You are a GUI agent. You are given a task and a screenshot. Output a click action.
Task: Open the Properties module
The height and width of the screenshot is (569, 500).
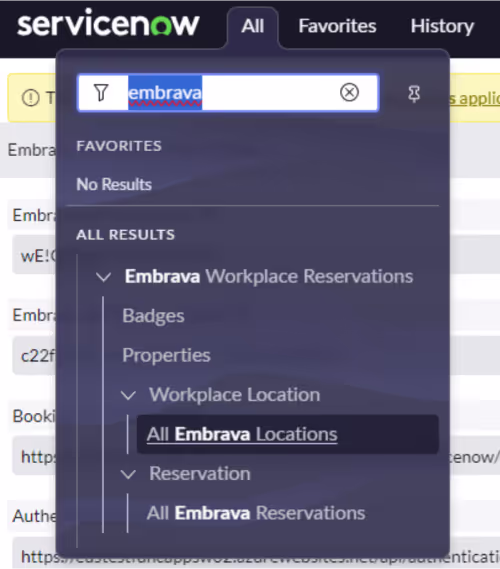166,355
